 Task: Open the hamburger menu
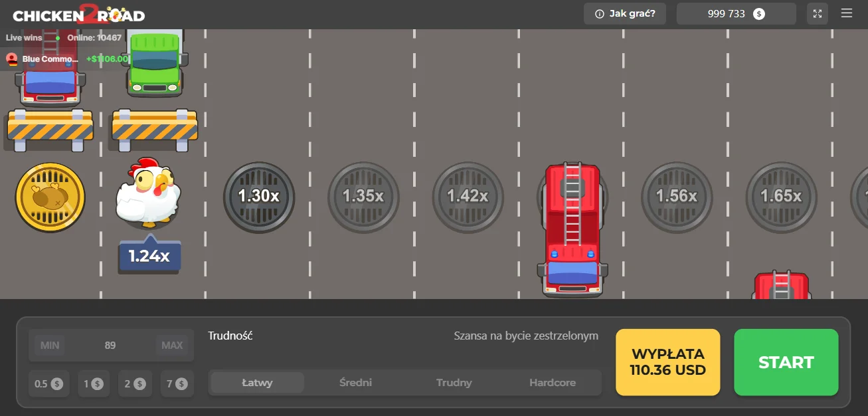pos(846,13)
